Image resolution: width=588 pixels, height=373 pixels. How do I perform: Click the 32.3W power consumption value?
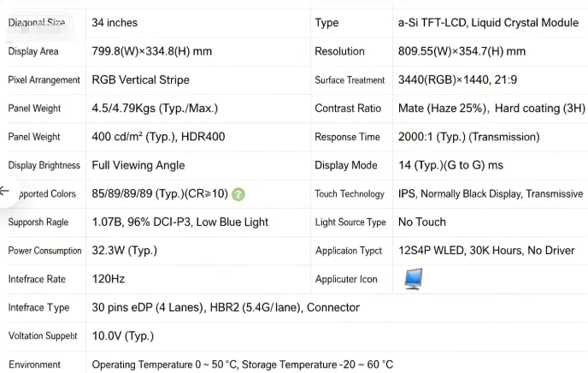[x=125, y=251]
